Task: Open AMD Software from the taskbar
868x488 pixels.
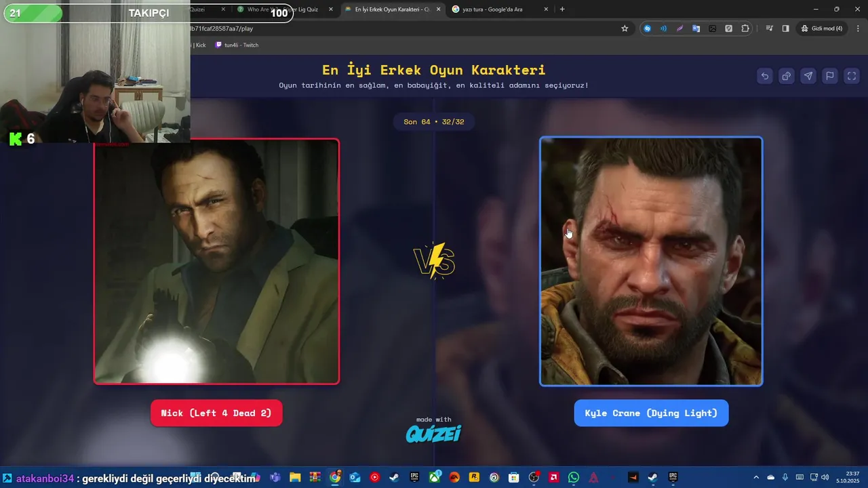Action: click(x=553, y=477)
